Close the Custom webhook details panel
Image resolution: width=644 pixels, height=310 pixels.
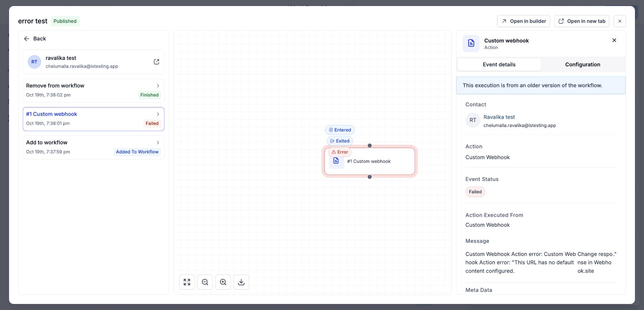(614, 40)
